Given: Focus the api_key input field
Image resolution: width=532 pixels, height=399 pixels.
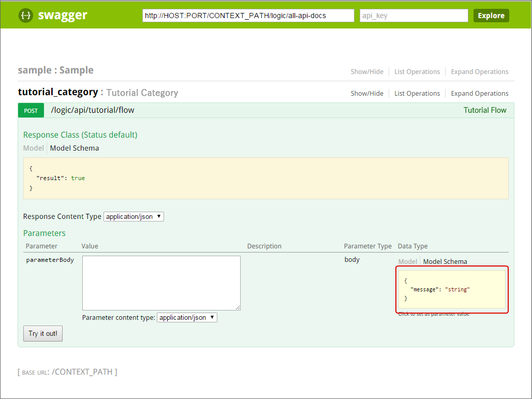Looking at the screenshot, I should (x=414, y=16).
